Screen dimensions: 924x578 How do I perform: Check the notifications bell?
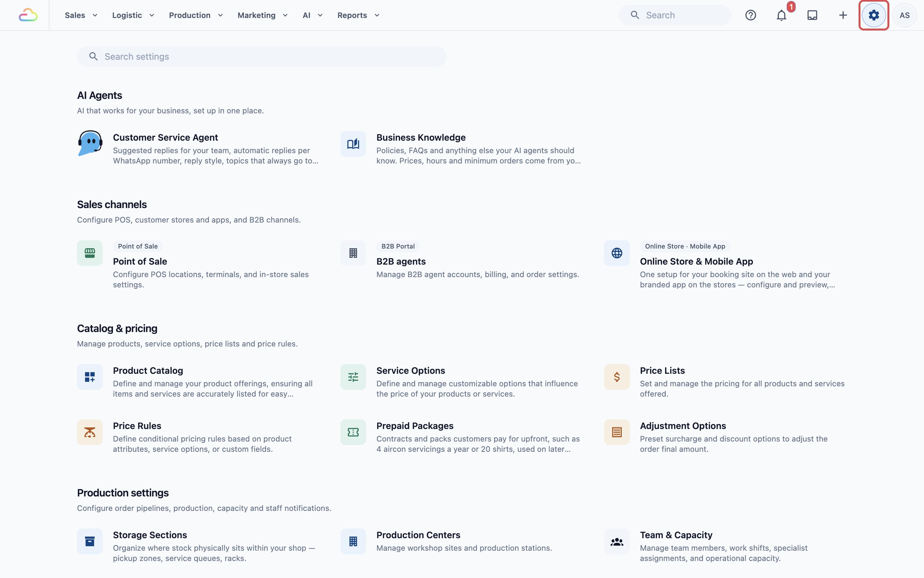point(782,15)
